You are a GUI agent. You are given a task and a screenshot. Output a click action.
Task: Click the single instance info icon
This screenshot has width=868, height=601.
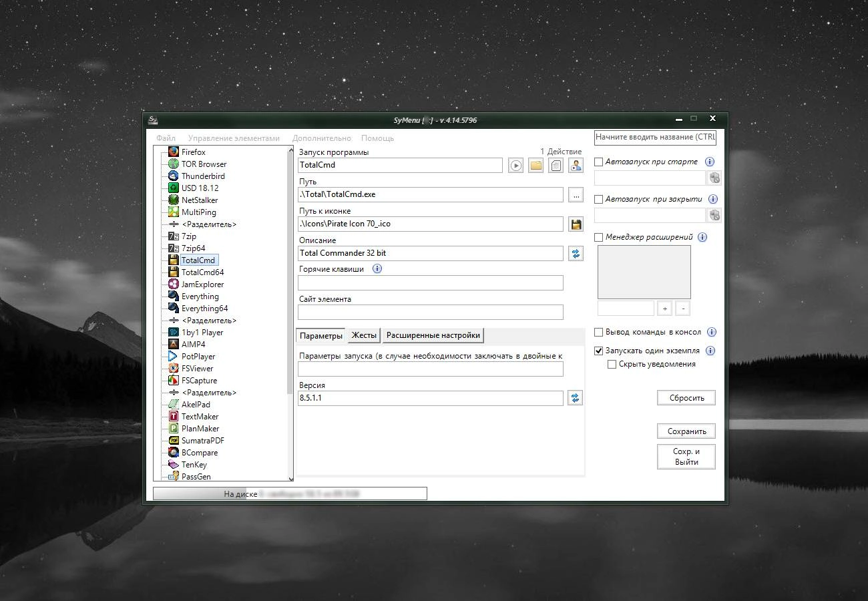point(710,351)
